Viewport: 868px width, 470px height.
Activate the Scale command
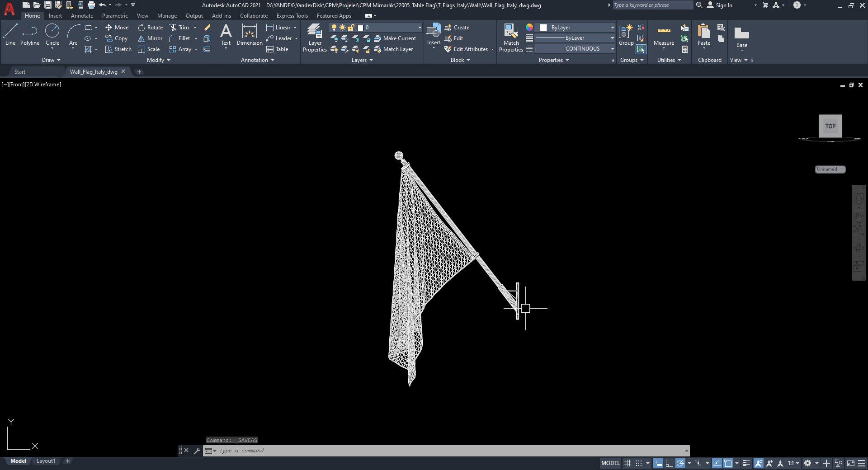point(149,49)
